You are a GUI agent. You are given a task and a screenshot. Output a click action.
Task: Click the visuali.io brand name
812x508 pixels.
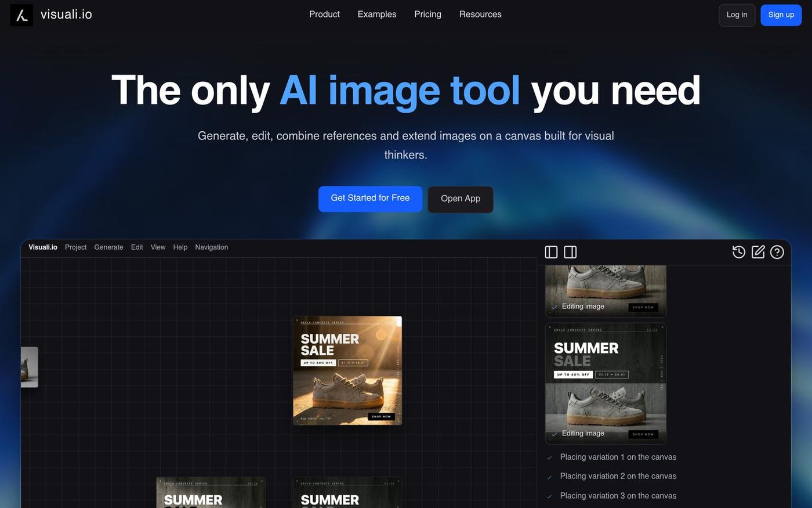click(x=66, y=15)
